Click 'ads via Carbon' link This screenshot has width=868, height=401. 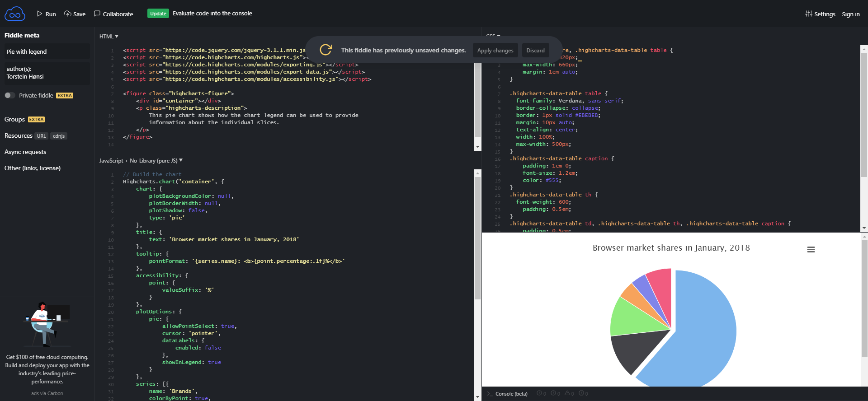coord(47,393)
